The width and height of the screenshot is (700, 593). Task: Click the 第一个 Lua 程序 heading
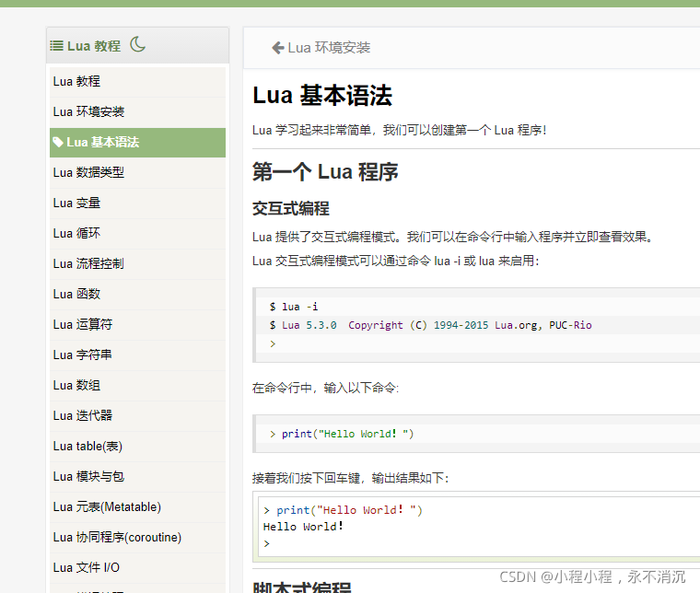325,172
